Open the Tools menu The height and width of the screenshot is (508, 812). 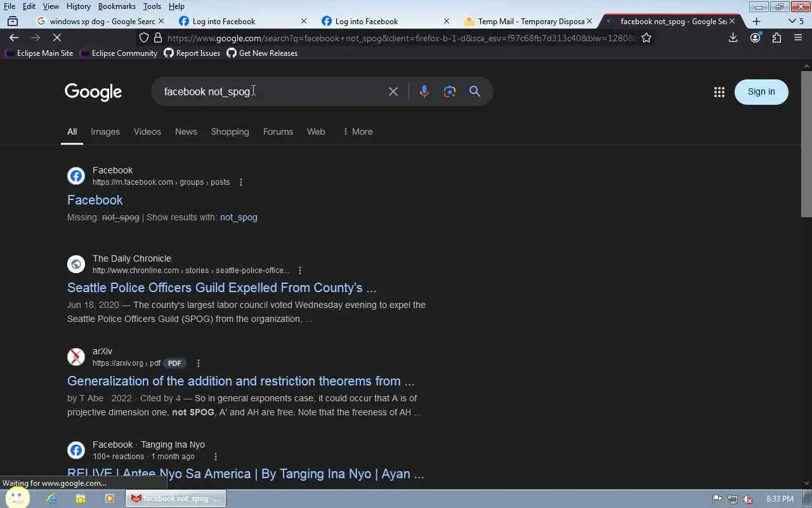[152, 6]
